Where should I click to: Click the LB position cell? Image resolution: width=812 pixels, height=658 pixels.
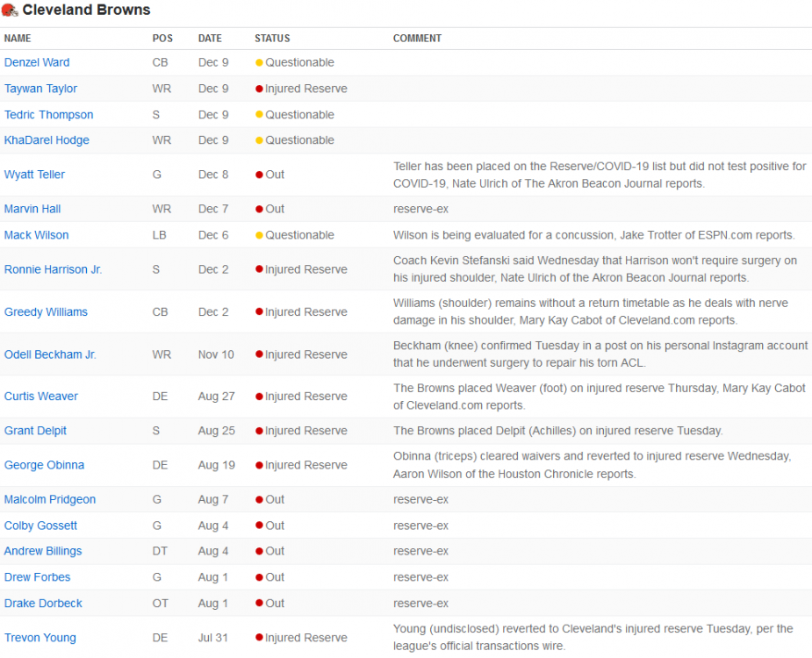(160, 235)
